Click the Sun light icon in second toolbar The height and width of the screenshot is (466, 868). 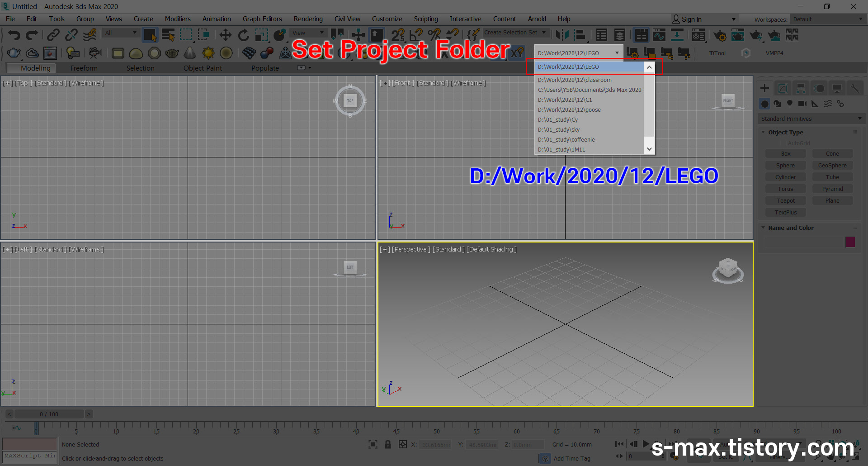208,53
